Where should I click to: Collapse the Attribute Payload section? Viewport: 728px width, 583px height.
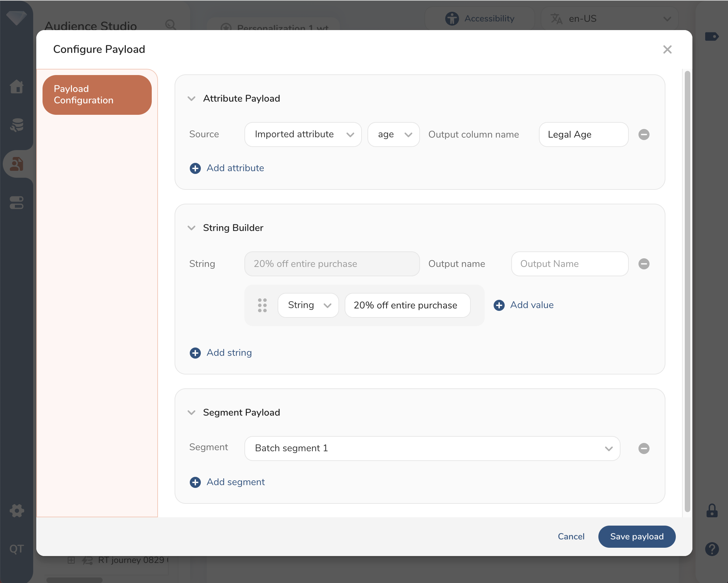pyautogui.click(x=192, y=99)
